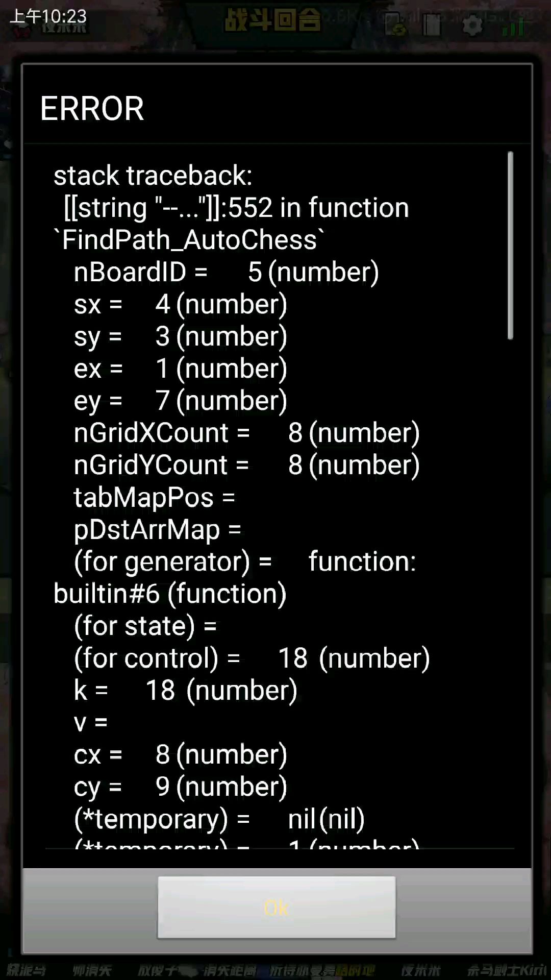Tap the nBoardID variable line
Viewport: 551px width, 980px height.
pos(226,272)
